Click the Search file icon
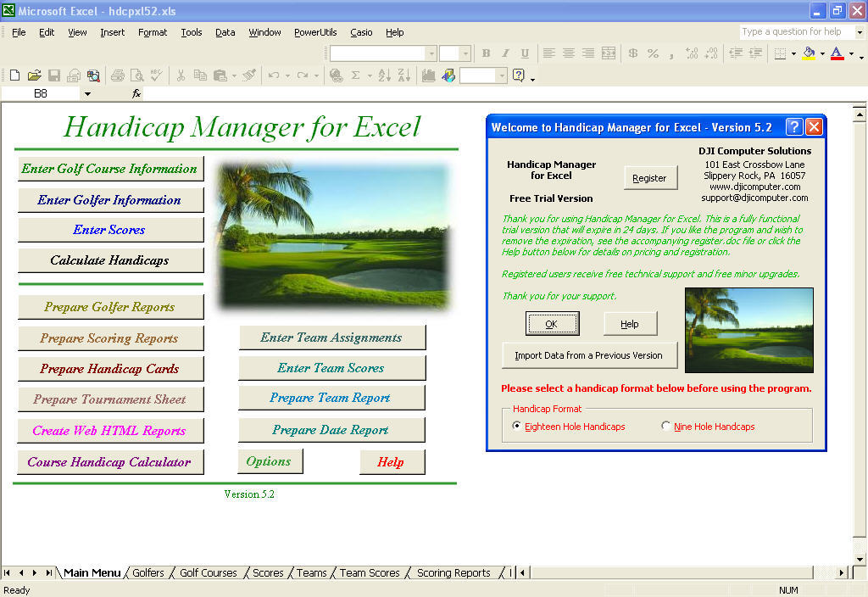 click(x=93, y=75)
